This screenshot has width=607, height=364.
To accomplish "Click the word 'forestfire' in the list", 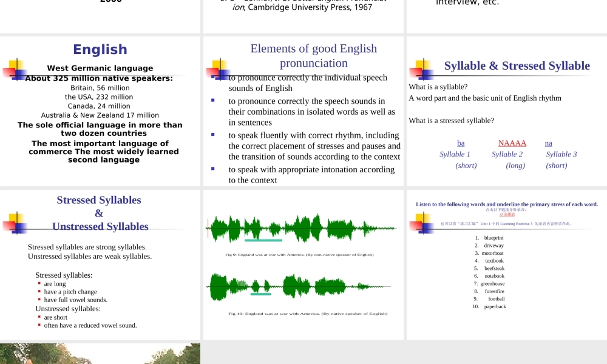I will pyautogui.click(x=494, y=291).
